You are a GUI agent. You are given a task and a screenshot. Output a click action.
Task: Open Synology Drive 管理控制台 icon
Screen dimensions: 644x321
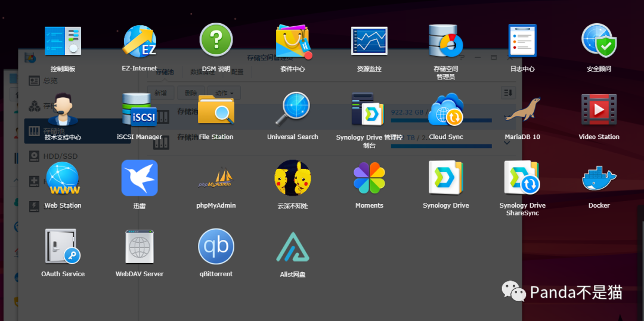pyautogui.click(x=367, y=109)
